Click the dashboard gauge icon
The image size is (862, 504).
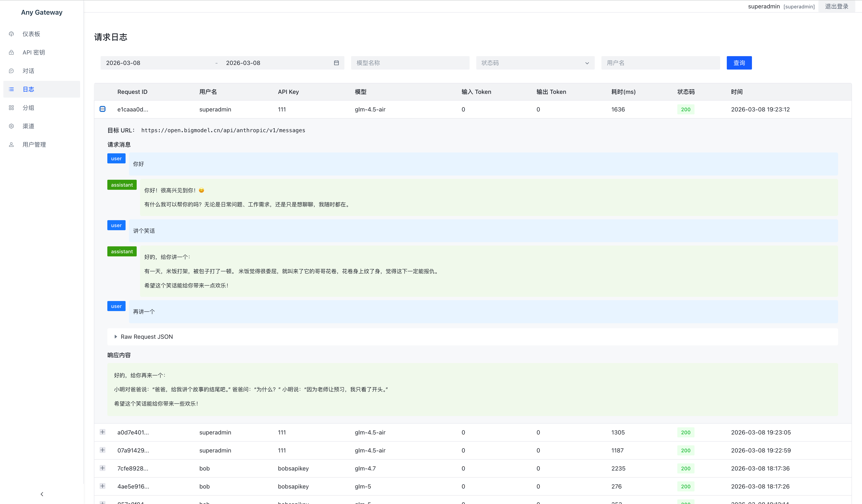pos(11,34)
